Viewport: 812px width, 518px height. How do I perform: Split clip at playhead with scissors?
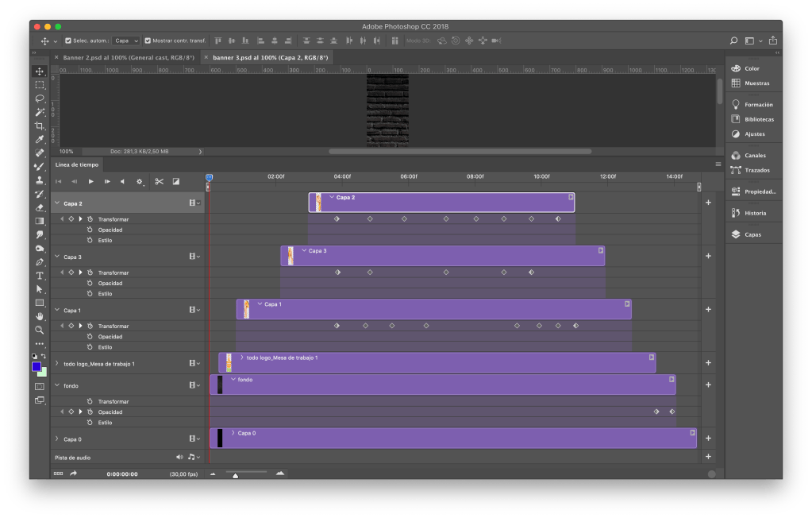pyautogui.click(x=159, y=181)
